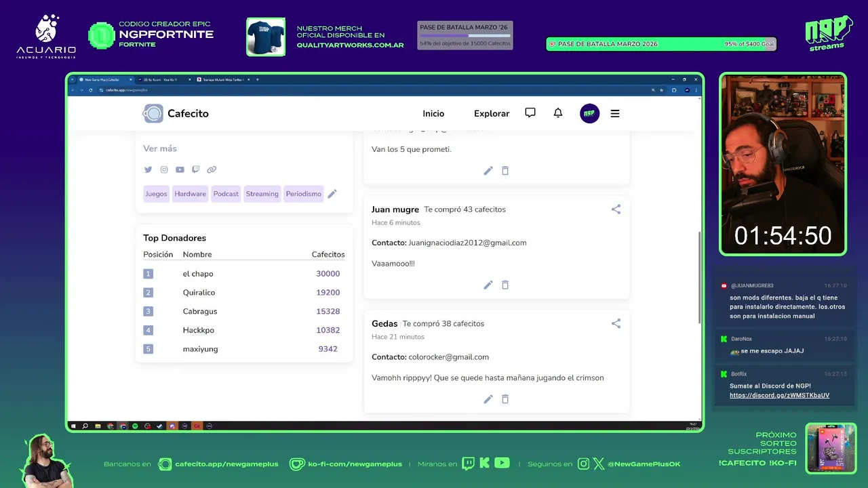
Task: Switch to the Ko-fi browser tab
Action: point(163,79)
